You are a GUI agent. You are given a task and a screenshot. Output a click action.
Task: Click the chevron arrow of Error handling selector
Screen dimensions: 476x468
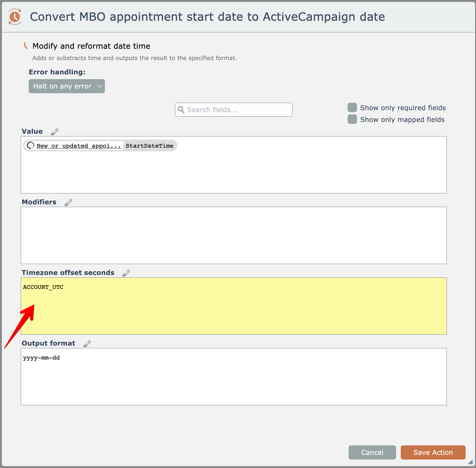pyautogui.click(x=99, y=86)
